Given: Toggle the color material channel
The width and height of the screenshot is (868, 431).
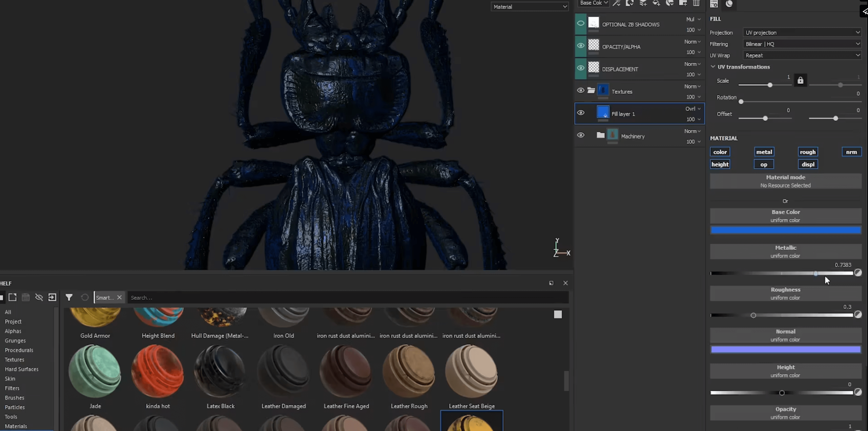Looking at the screenshot, I should tap(720, 152).
